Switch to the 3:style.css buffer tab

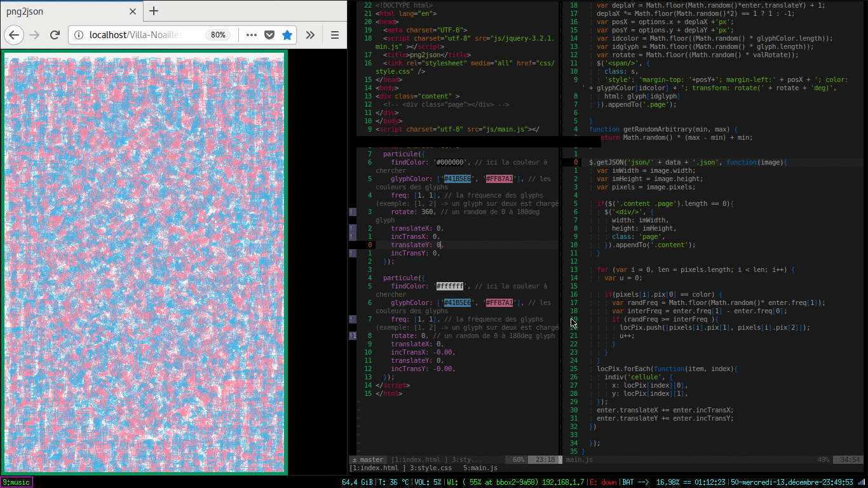430,468
